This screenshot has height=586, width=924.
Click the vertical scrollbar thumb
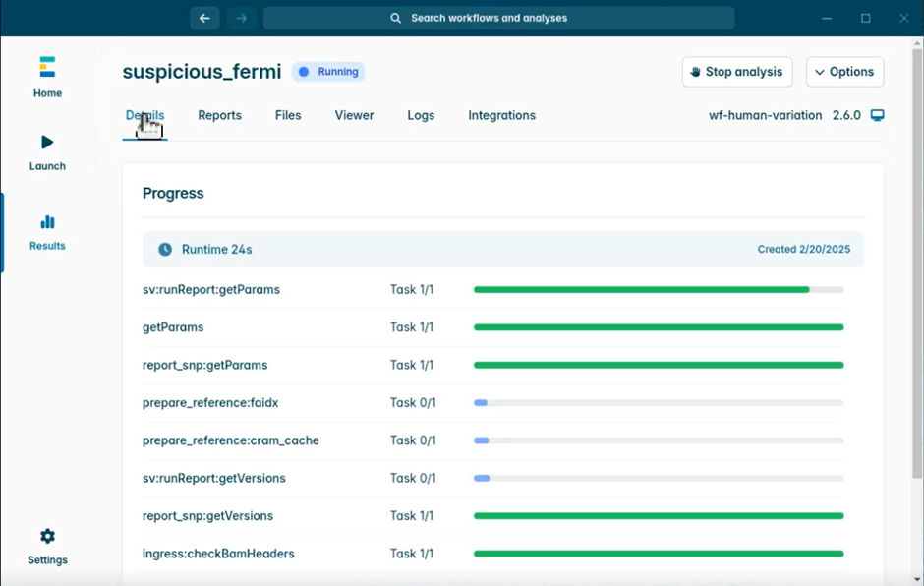(917, 264)
